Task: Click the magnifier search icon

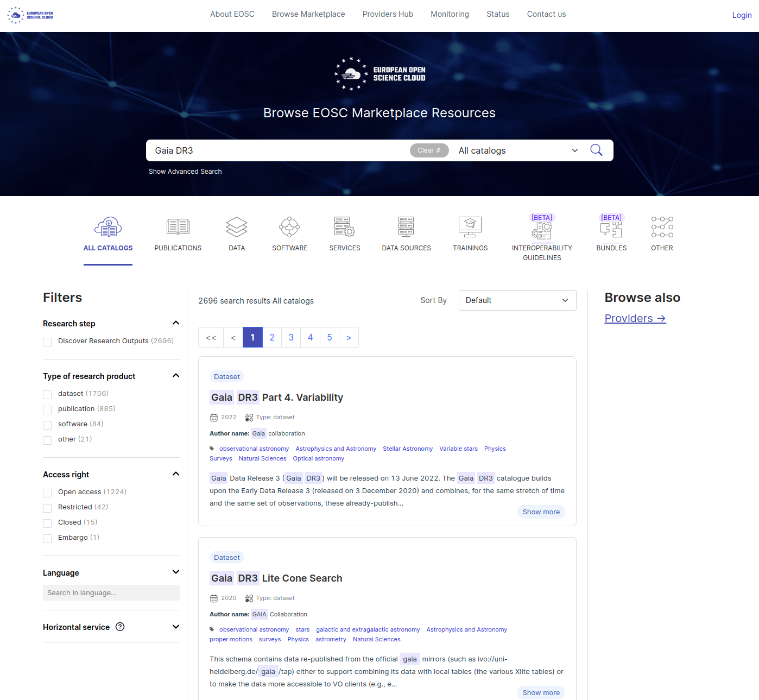Action: pos(596,150)
